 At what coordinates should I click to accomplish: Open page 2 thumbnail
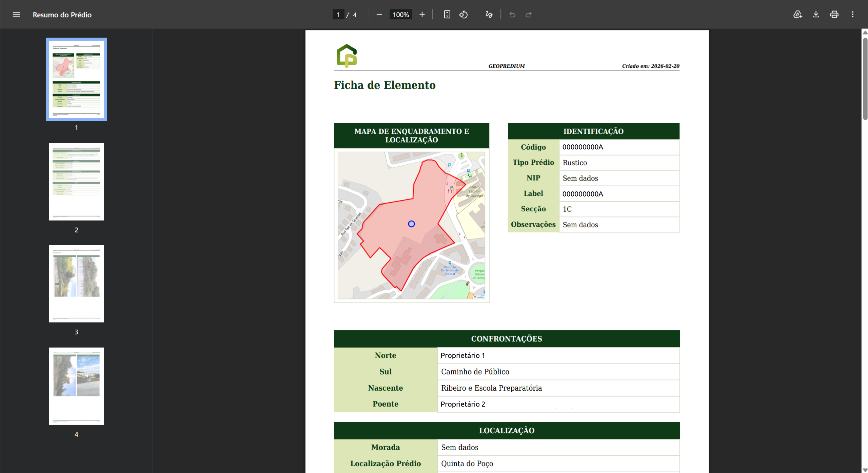[x=76, y=182]
